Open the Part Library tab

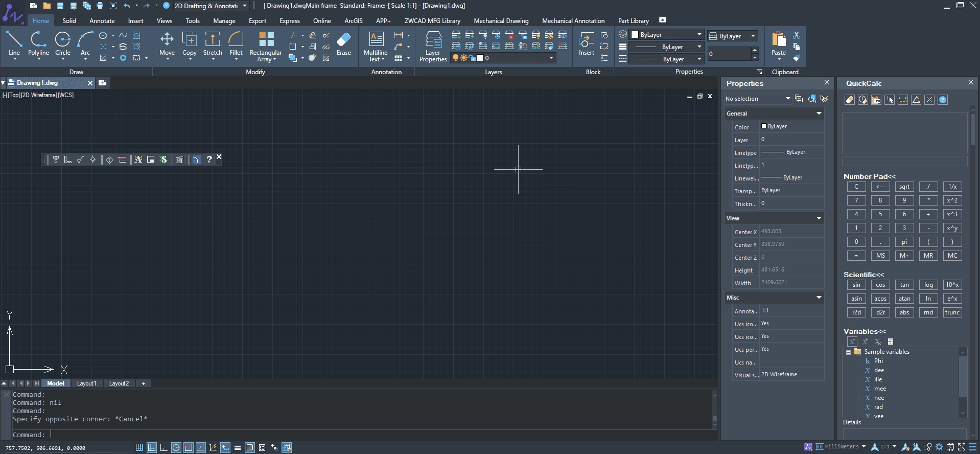(x=633, y=21)
